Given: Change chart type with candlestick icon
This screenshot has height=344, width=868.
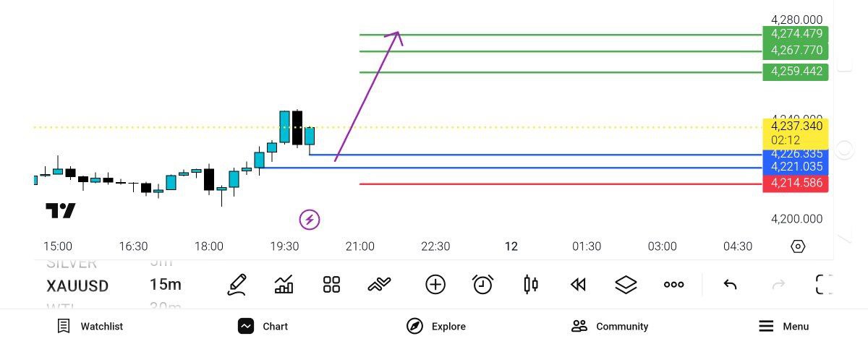Looking at the screenshot, I should 530,285.
